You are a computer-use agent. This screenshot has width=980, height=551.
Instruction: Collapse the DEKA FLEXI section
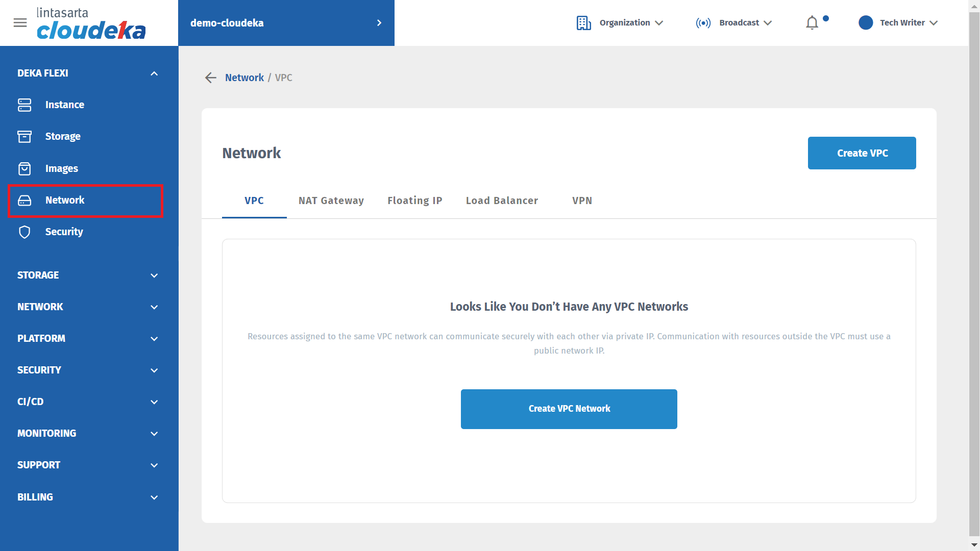point(154,73)
